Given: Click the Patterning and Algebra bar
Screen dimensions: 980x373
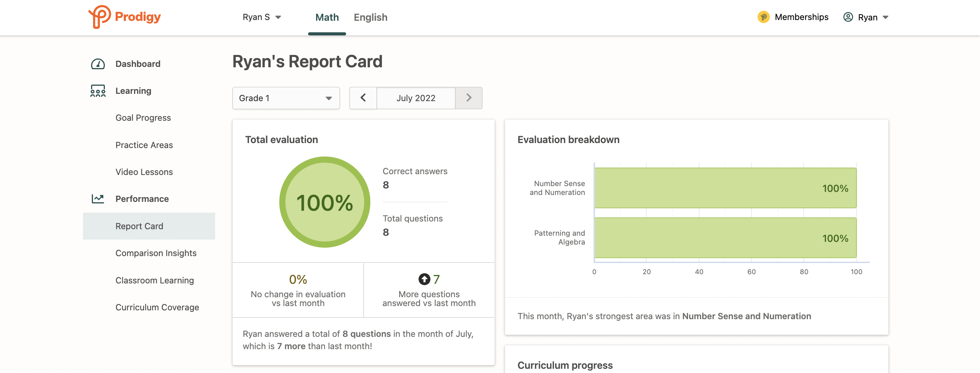Looking at the screenshot, I should (725, 238).
